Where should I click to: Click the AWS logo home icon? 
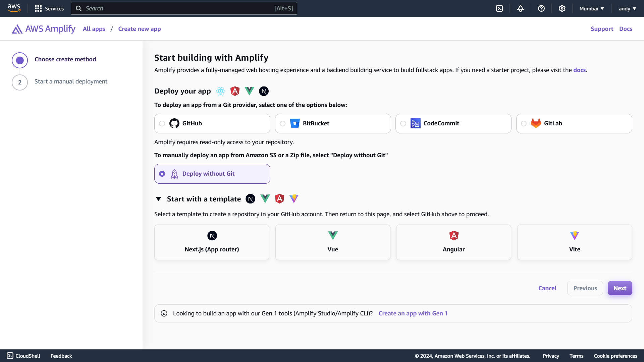pos(14,8)
